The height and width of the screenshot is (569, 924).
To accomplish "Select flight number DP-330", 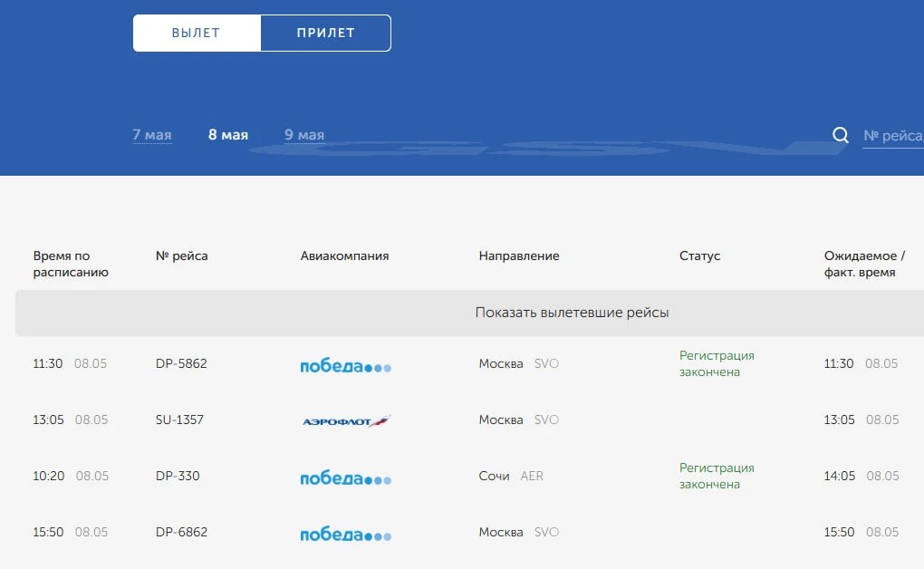I will tap(178, 476).
